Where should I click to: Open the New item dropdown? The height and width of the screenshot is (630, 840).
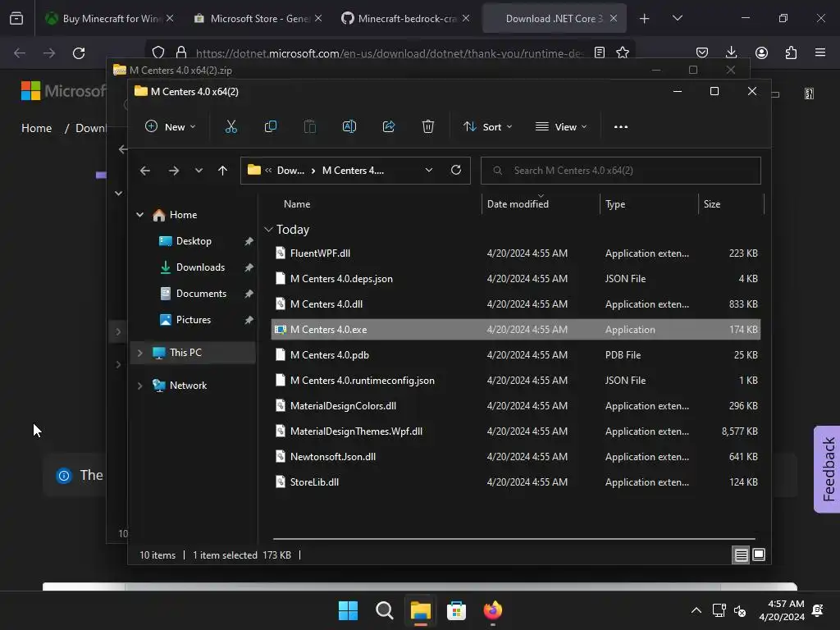tap(171, 127)
